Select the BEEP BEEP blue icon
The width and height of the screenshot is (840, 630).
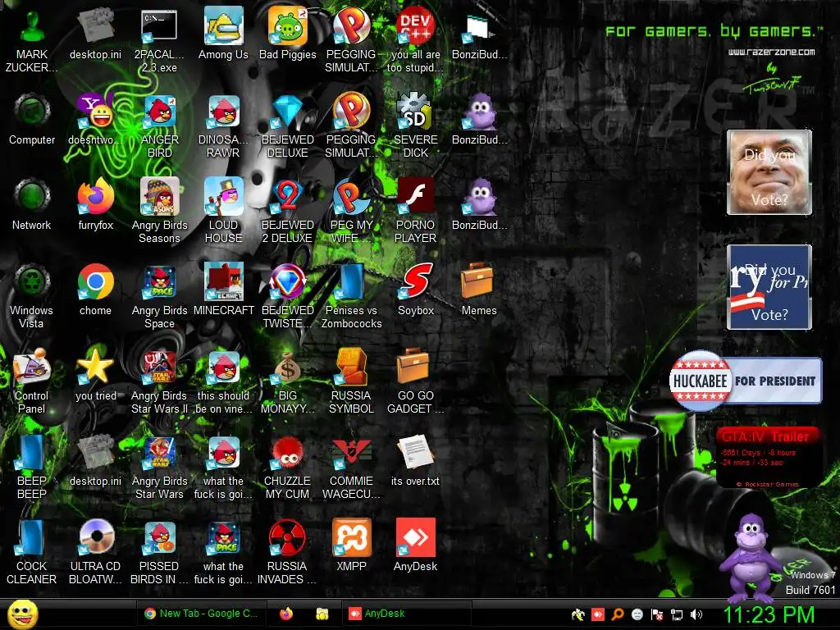click(32, 467)
